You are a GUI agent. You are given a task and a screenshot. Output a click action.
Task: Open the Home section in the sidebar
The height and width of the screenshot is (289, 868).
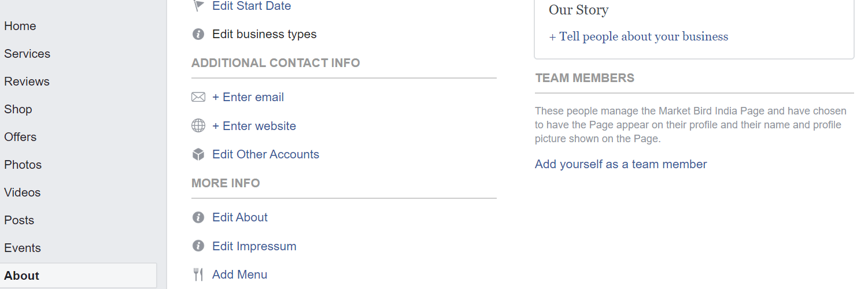20,26
